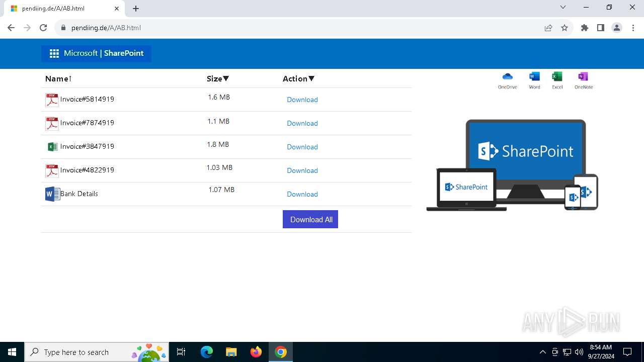Download Invoice#4822919

[x=302, y=170]
